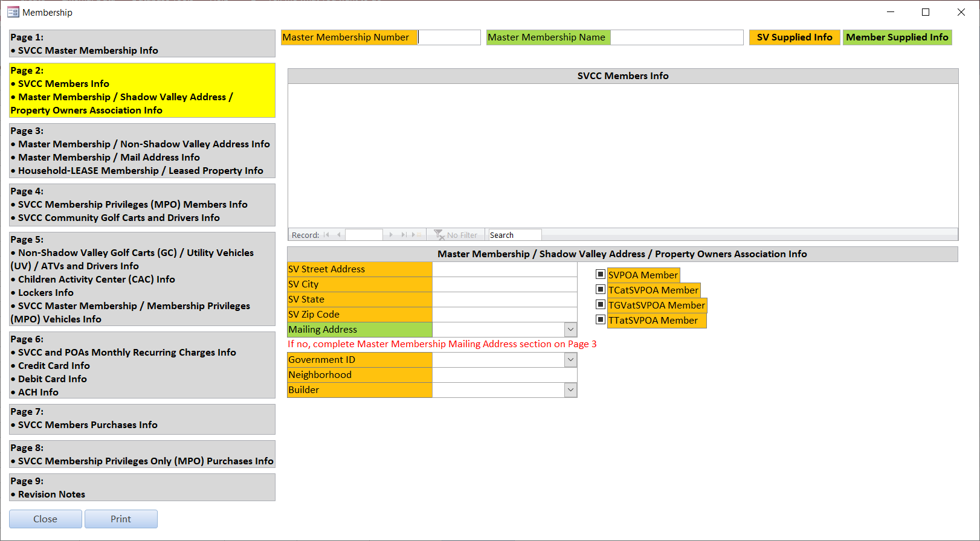980x541 pixels.
Task: Open Page 6 Recurring Charges Info
Action: click(142, 365)
